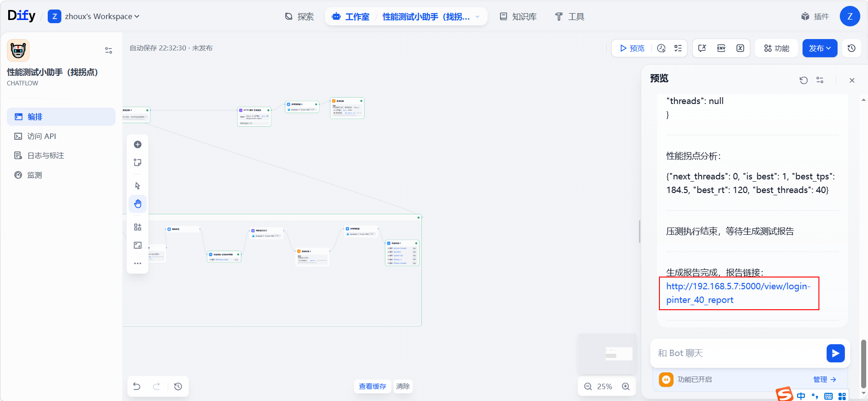Collapse the left sidebar app panel

point(109,50)
